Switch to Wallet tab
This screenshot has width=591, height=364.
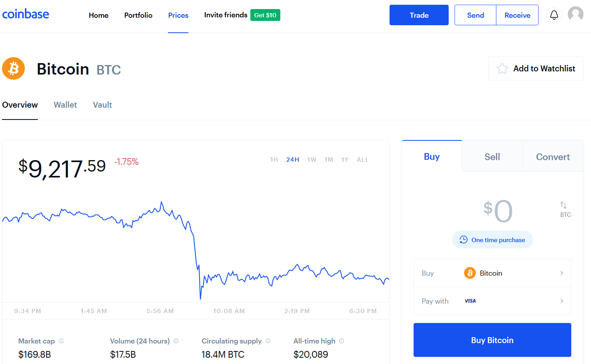point(65,105)
